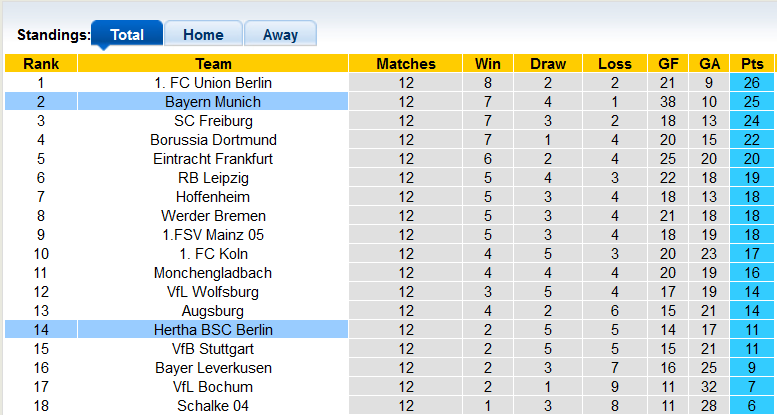Click Hertha BSC Berlin highlighted row

pyautogui.click(x=213, y=330)
